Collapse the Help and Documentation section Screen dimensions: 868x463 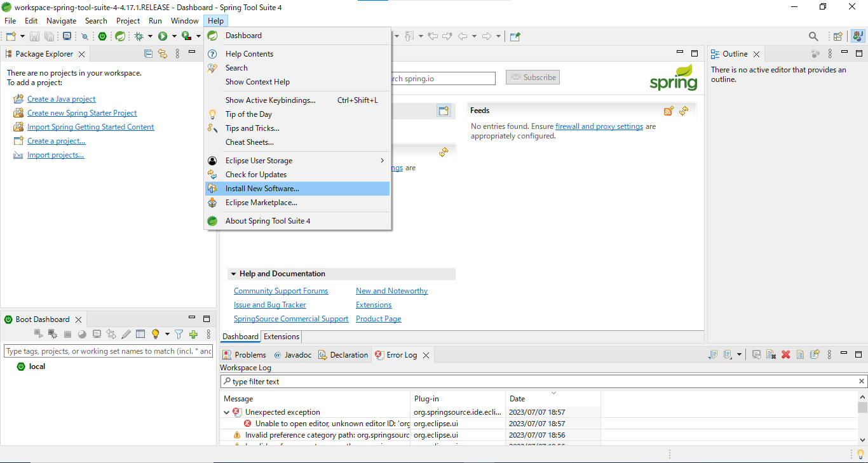(x=234, y=274)
